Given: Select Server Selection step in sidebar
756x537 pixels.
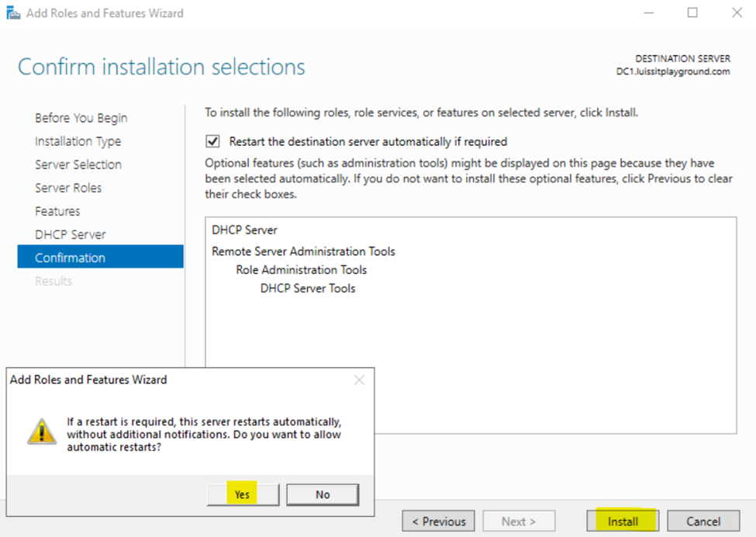Looking at the screenshot, I should [78, 165].
